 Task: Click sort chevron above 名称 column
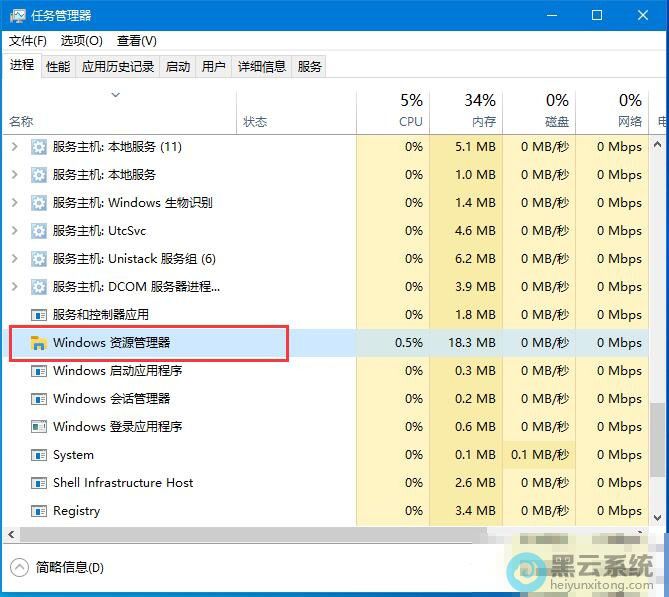[x=116, y=94]
